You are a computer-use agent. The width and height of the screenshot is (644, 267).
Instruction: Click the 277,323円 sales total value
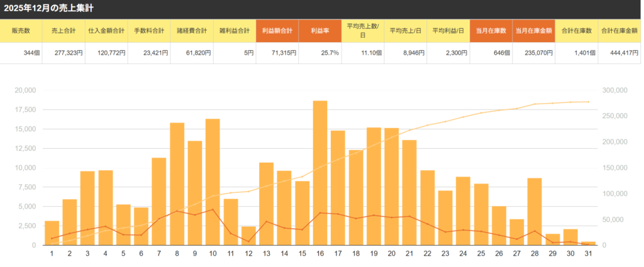coord(64,53)
